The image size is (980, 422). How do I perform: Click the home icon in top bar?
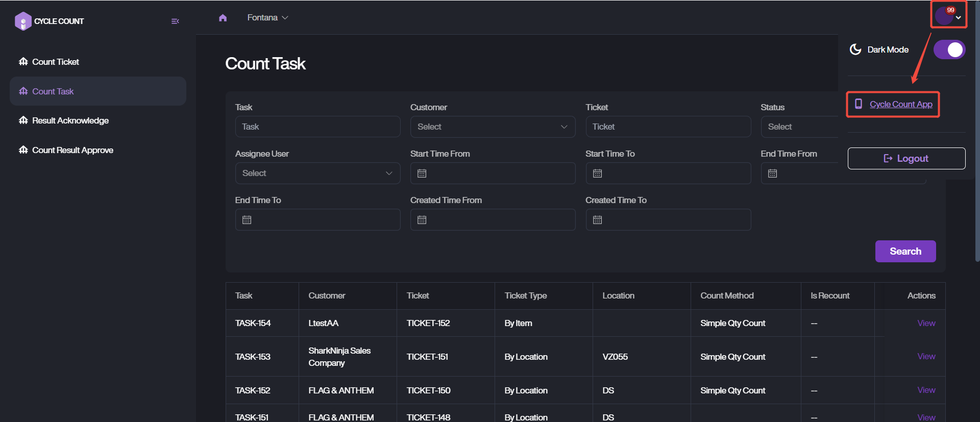[x=223, y=18]
